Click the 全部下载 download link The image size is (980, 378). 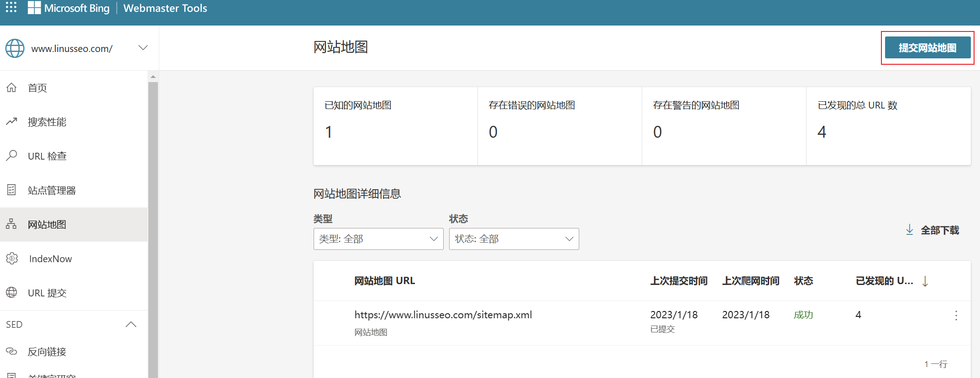(933, 230)
